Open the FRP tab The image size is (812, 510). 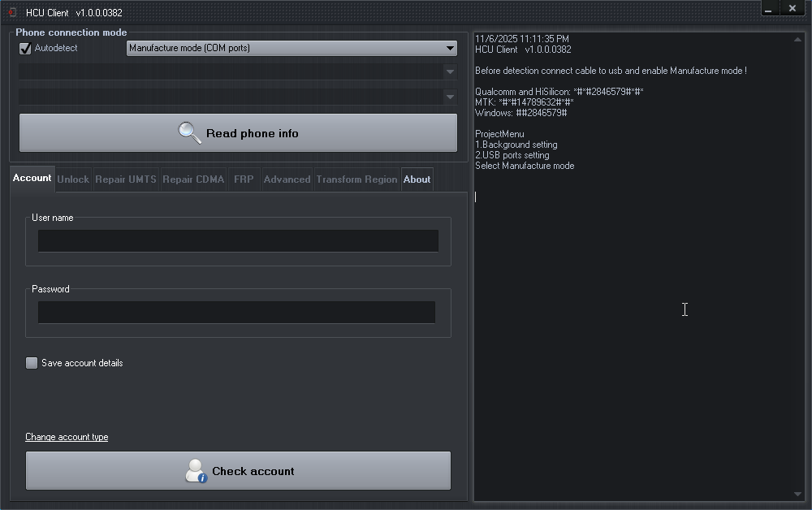click(244, 179)
